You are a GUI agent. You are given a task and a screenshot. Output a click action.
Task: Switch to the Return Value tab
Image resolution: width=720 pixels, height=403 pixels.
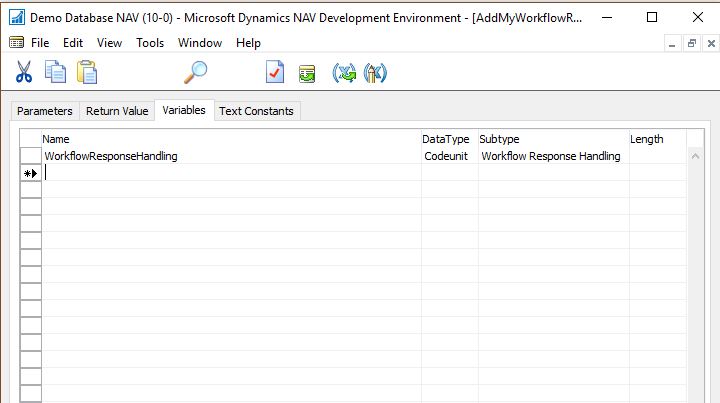(x=117, y=111)
